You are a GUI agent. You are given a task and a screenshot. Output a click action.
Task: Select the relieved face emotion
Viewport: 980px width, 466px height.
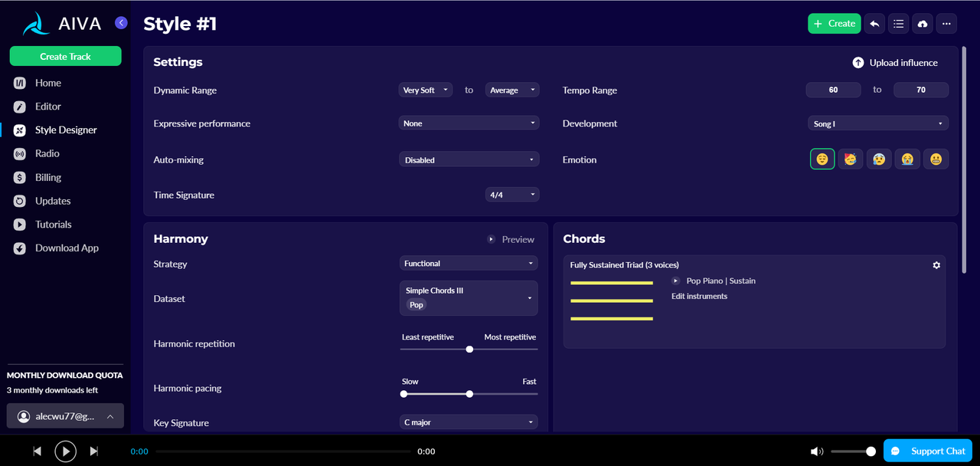tap(822, 159)
